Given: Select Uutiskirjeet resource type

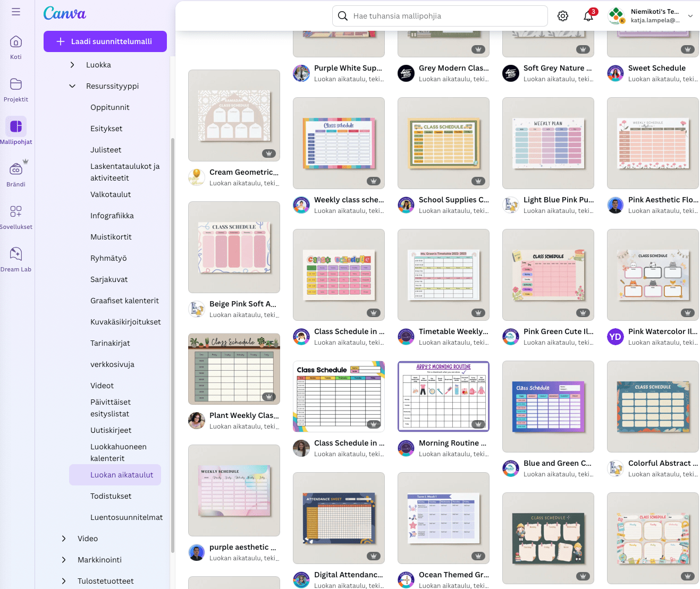Looking at the screenshot, I should 111,430.
